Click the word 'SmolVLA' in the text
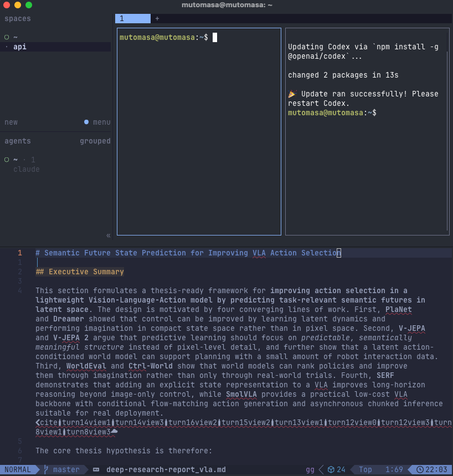453x476 pixels. (241, 394)
